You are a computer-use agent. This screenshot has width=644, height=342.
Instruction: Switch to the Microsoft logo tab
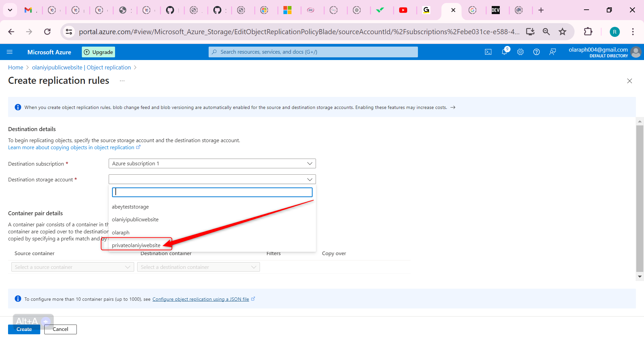click(x=287, y=10)
